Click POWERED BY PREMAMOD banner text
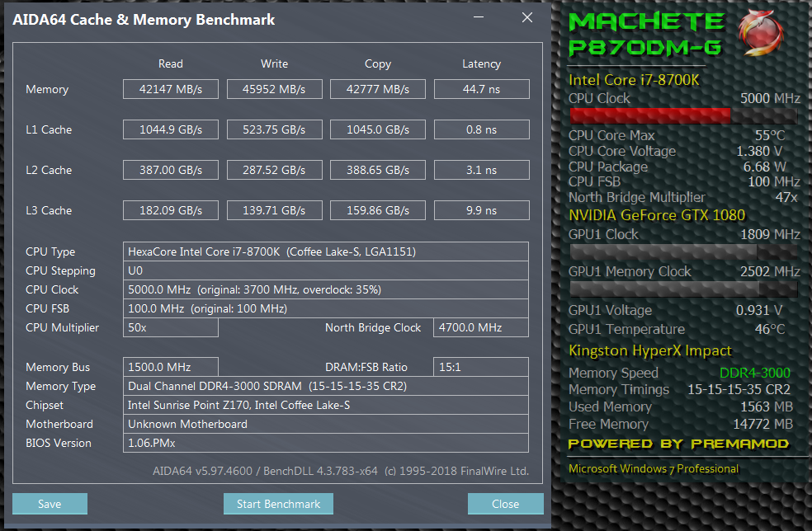 point(678,444)
